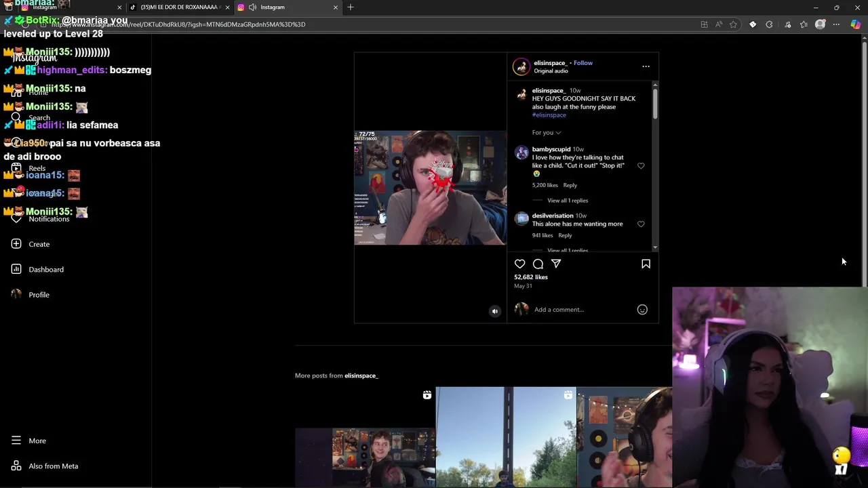Mute the tab using its speaker icon

click(x=252, y=7)
